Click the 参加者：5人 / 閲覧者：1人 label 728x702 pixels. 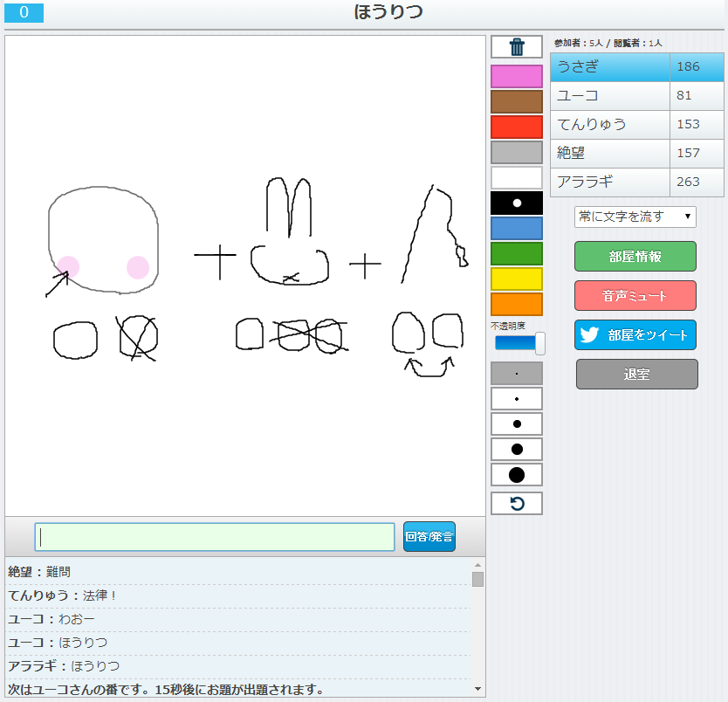click(x=608, y=43)
